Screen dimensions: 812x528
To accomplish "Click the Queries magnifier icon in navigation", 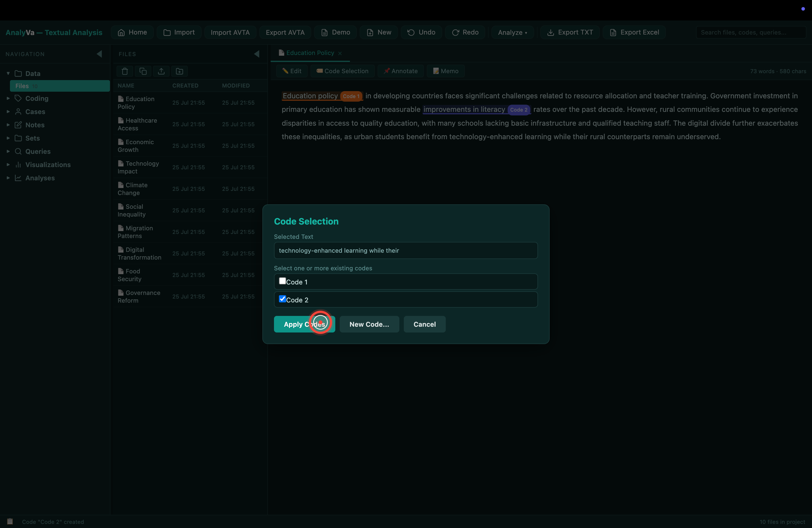I will 19,151.
